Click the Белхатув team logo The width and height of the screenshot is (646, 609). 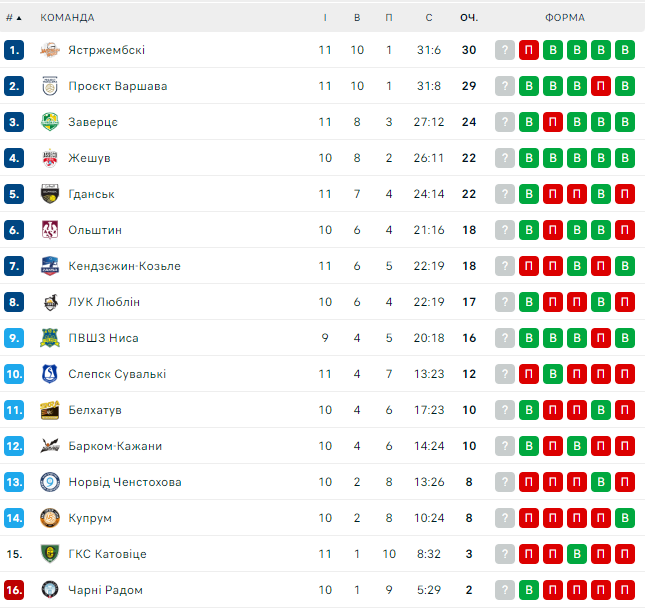click(50, 410)
